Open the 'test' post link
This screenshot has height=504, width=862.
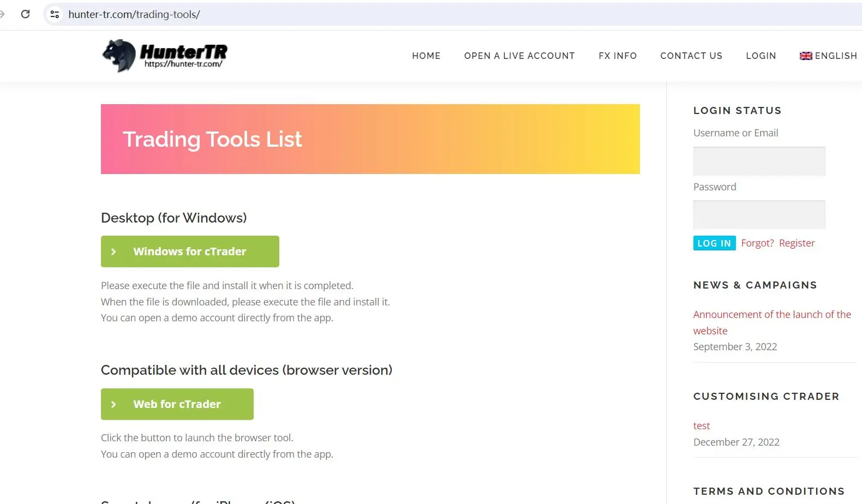point(702,426)
